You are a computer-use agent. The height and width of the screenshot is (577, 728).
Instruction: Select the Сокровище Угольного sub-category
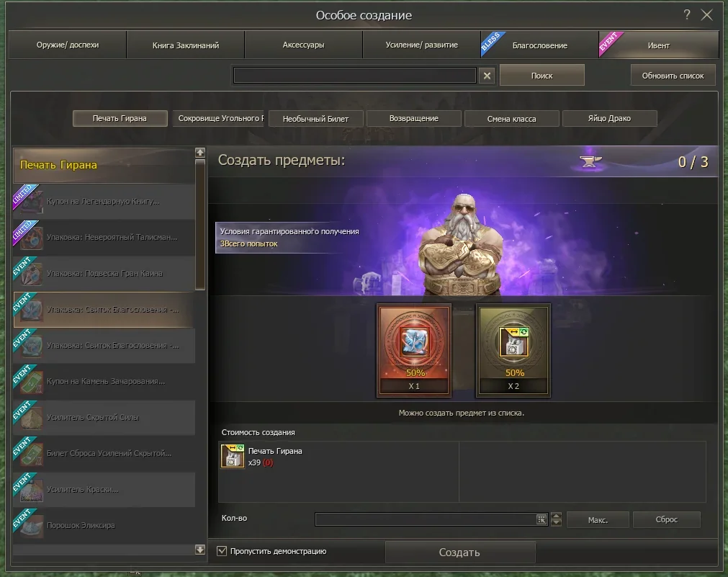click(x=218, y=118)
